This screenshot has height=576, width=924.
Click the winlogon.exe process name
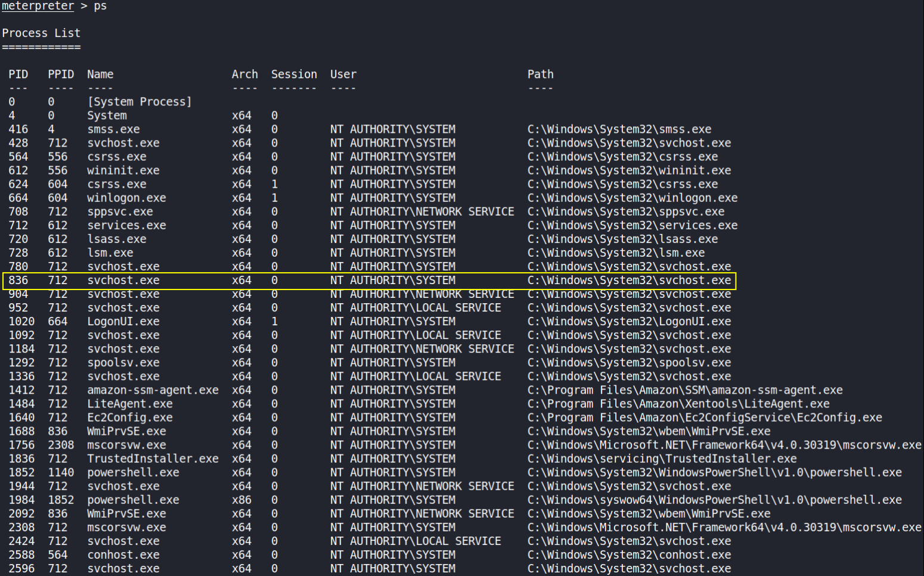(x=126, y=198)
